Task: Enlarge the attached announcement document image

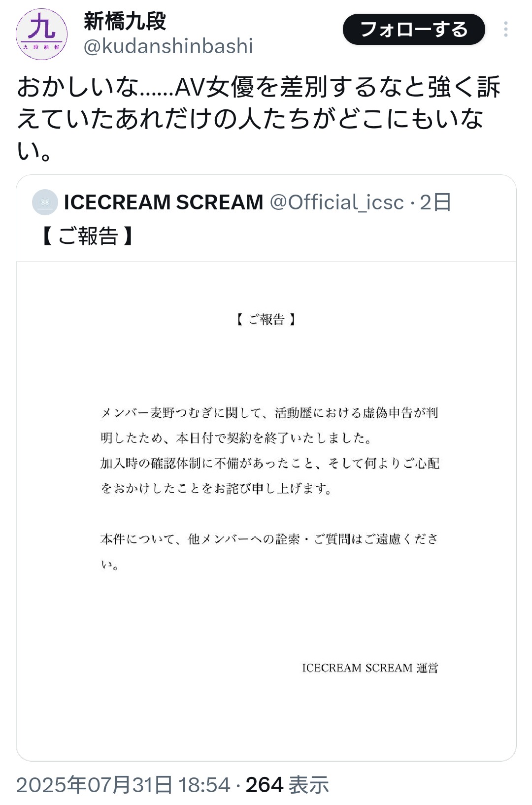Action: pyautogui.click(x=266, y=511)
